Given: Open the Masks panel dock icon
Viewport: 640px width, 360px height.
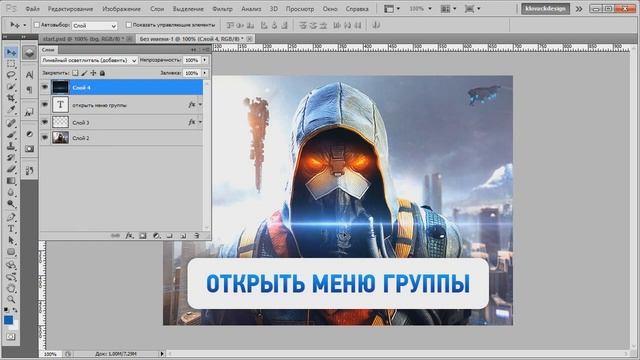Looking at the screenshot, I should (x=29, y=149).
